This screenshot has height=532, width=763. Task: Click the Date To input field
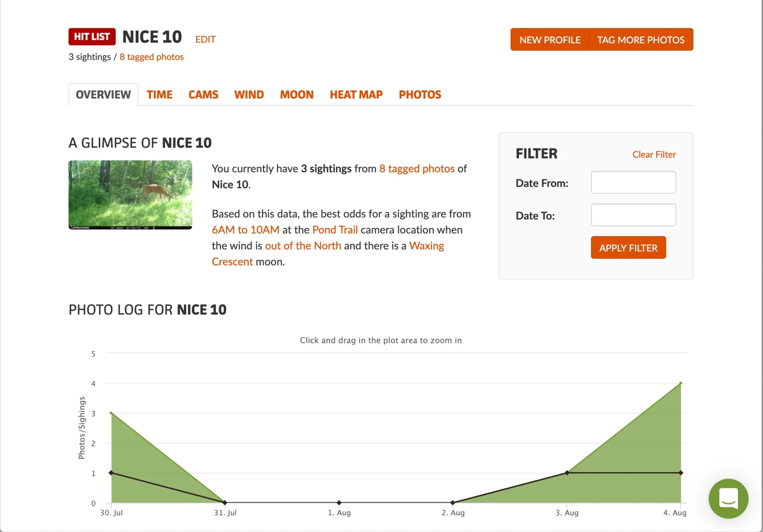pyautogui.click(x=633, y=214)
